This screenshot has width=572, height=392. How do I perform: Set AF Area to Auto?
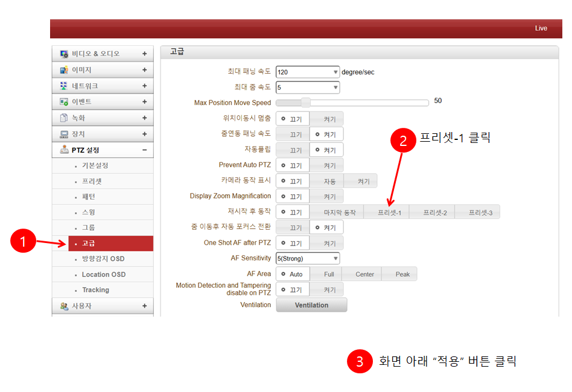(x=293, y=274)
